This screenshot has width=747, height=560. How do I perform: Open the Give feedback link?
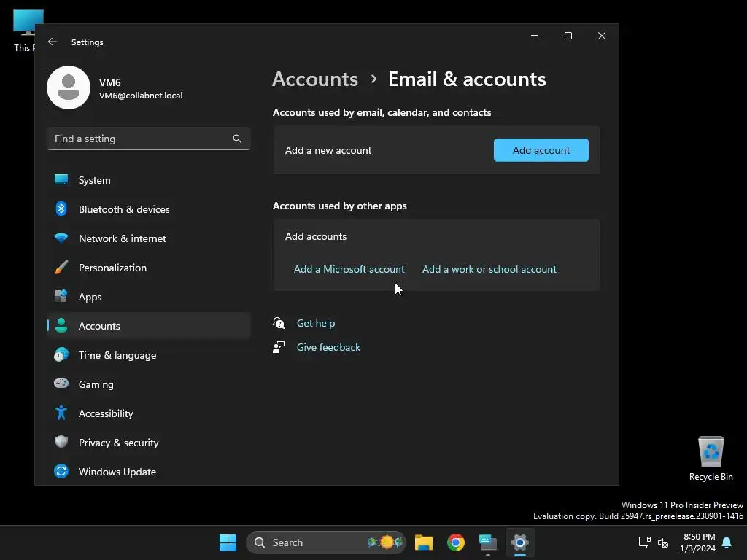(328, 347)
